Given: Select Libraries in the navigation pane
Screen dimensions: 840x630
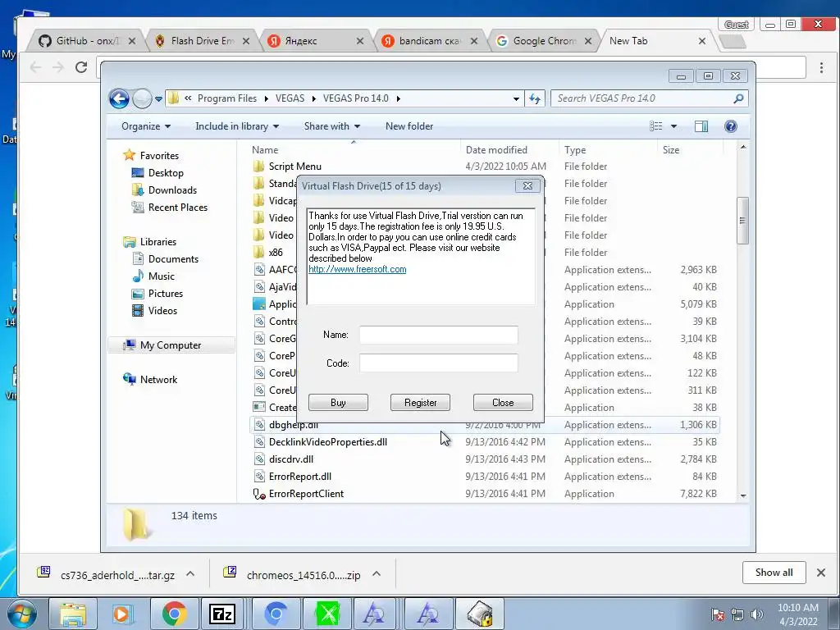Looking at the screenshot, I should 158,242.
